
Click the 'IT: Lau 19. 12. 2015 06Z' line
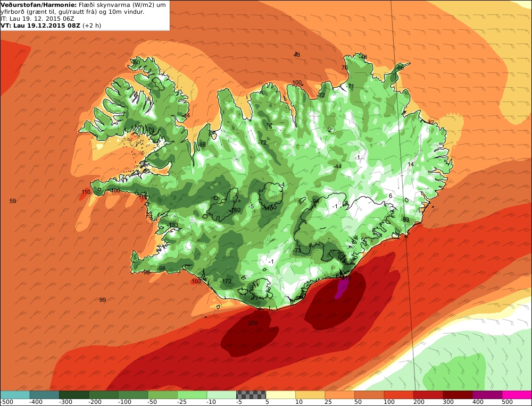tap(38, 19)
